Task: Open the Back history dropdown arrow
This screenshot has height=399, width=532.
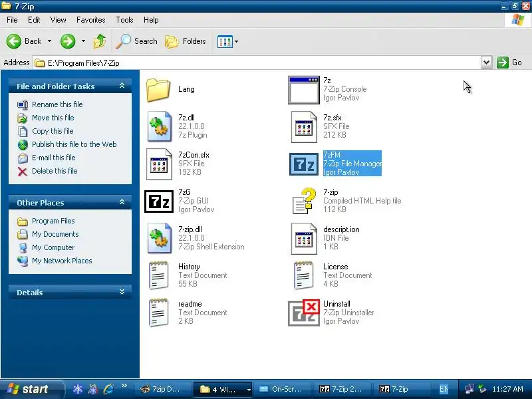Action: (49, 41)
